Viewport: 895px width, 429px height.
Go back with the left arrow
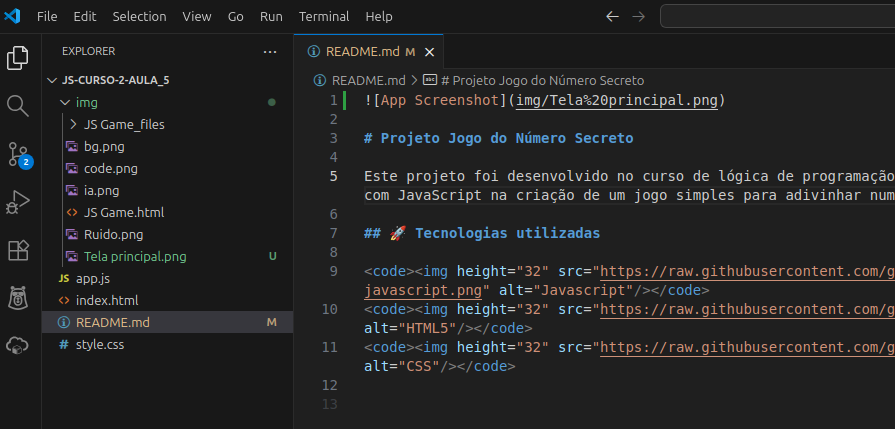pos(612,17)
